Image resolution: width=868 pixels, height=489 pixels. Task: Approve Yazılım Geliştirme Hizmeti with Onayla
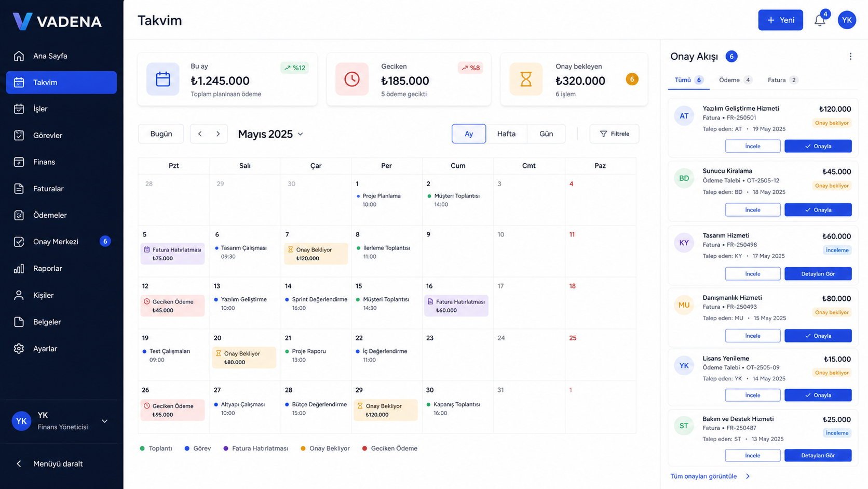click(818, 146)
